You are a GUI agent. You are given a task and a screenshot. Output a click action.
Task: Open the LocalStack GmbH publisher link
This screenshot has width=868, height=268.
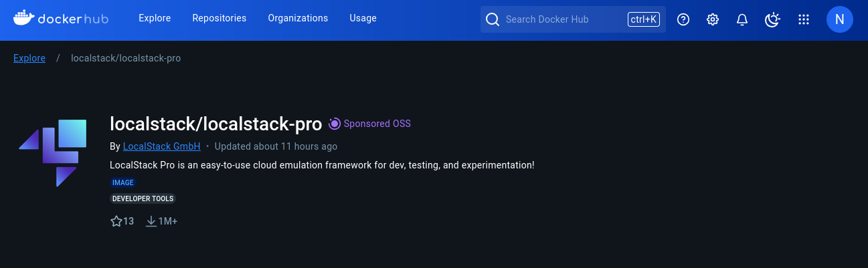pyautogui.click(x=162, y=146)
